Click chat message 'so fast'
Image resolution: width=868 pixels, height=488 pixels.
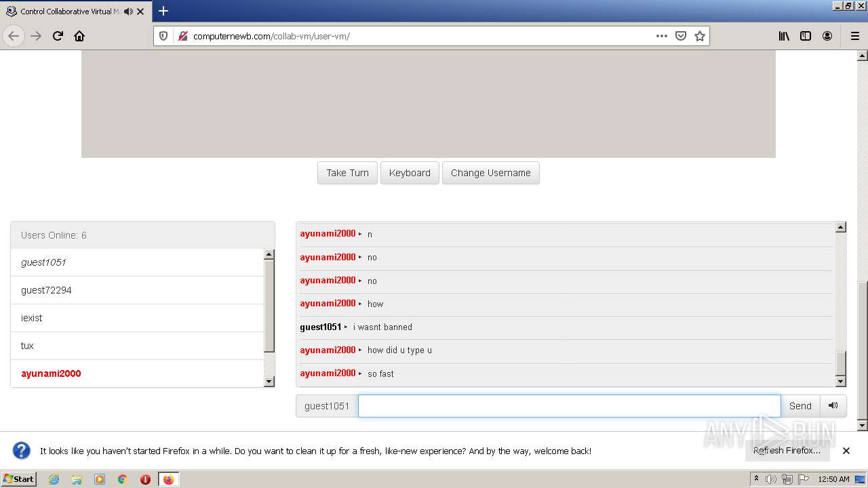380,373
